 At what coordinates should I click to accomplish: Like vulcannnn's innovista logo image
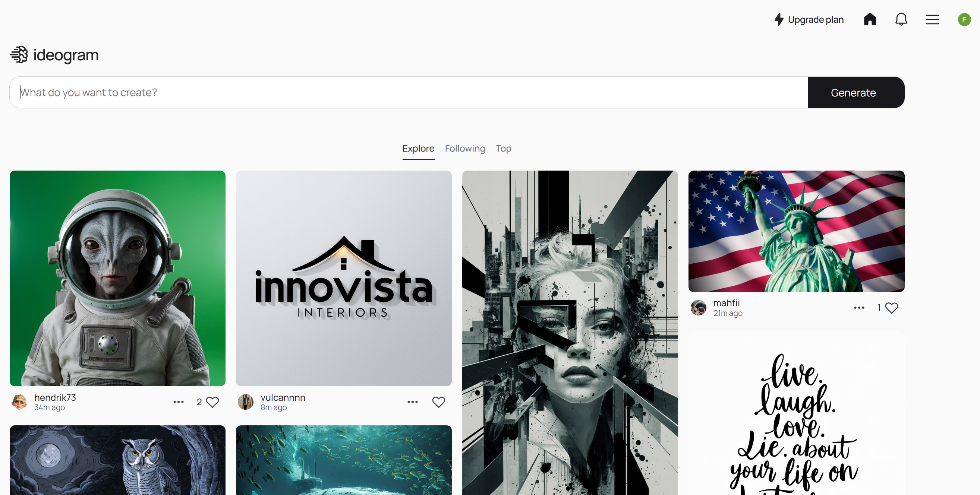[438, 402]
